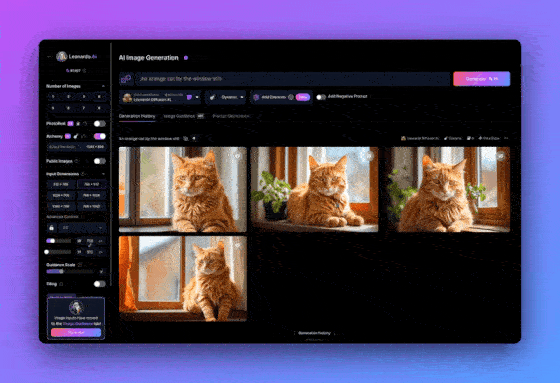560x383 pixels.
Task: Click the info icon beside Public Images
Action: pyautogui.click(x=77, y=161)
